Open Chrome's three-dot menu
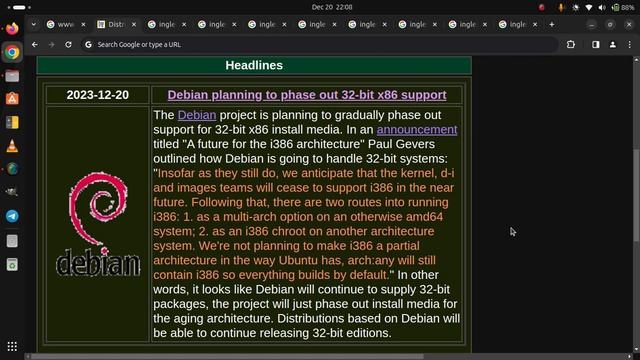This screenshot has width=640, height=360. point(629,44)
